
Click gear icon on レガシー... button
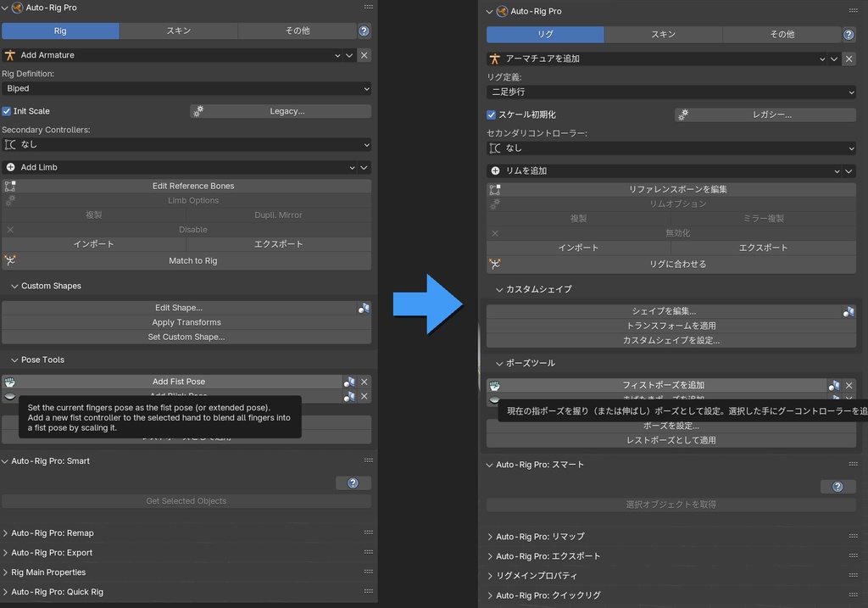pos(683,114)
